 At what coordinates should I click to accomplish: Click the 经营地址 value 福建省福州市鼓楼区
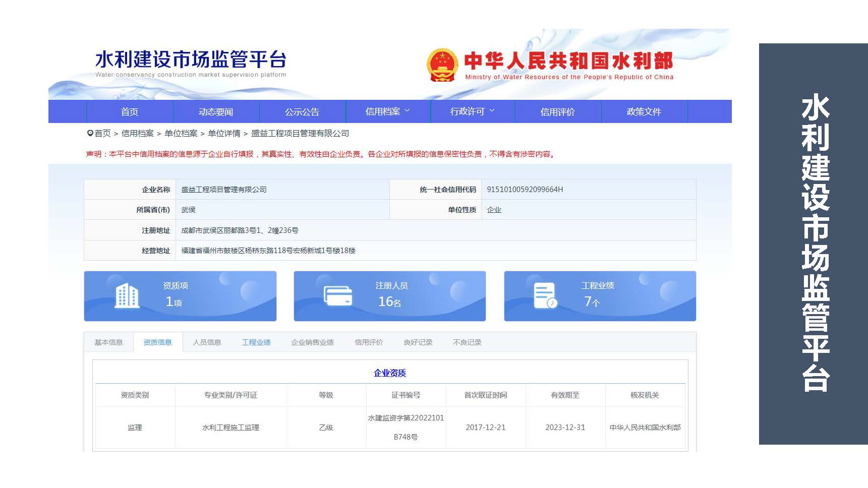click(x=268, y=251)
